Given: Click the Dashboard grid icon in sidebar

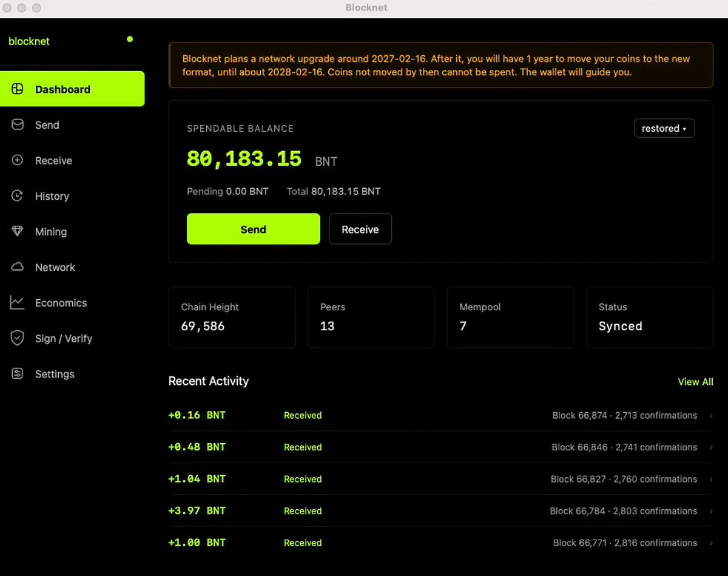Looking at the screenshot, I should click(18, 89).
